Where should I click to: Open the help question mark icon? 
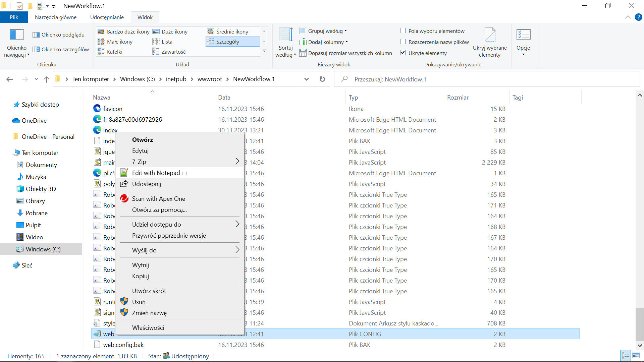(x=639, y=17)
